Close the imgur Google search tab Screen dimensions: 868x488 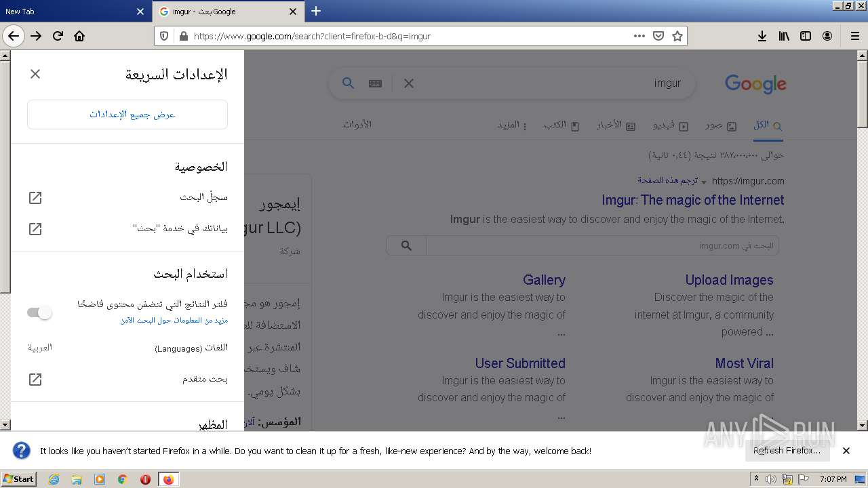293,12
